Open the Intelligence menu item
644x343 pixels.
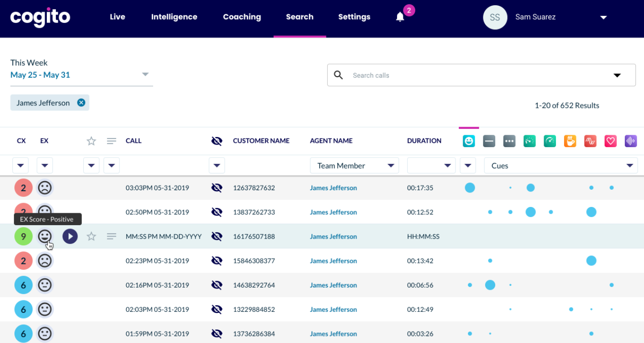click(174, 17)
